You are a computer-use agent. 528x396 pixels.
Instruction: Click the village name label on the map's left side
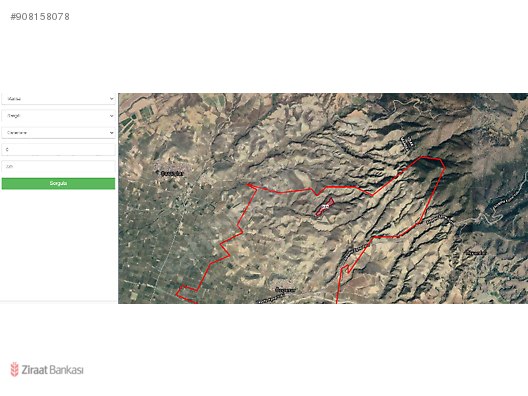[x=172, y=173]
